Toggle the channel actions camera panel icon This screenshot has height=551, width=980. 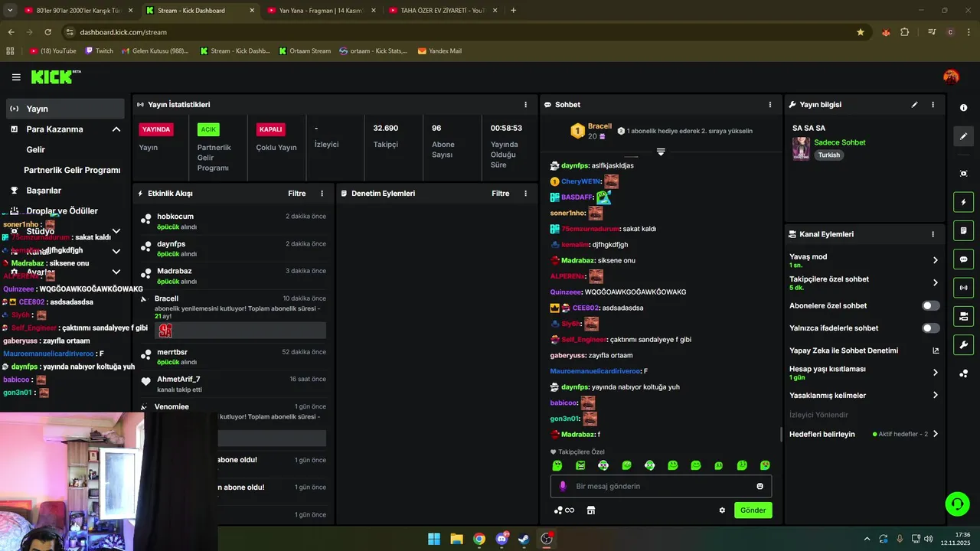[963, 316]
